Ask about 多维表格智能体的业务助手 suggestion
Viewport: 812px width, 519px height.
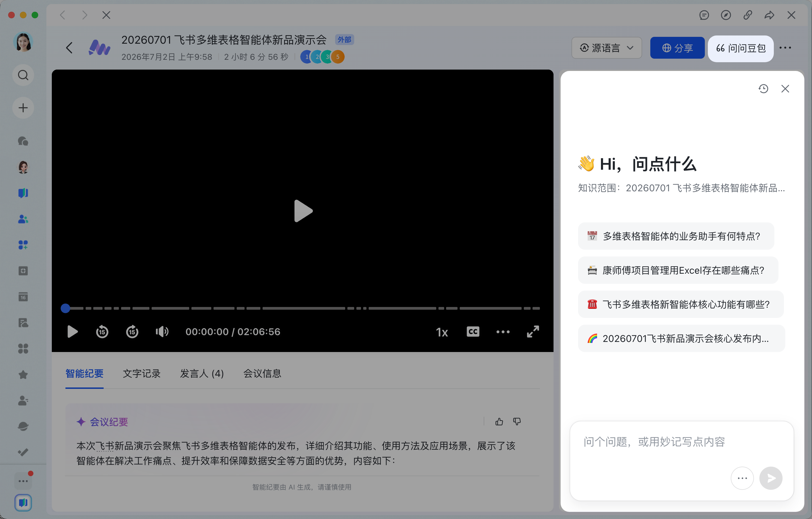[676, 236]
